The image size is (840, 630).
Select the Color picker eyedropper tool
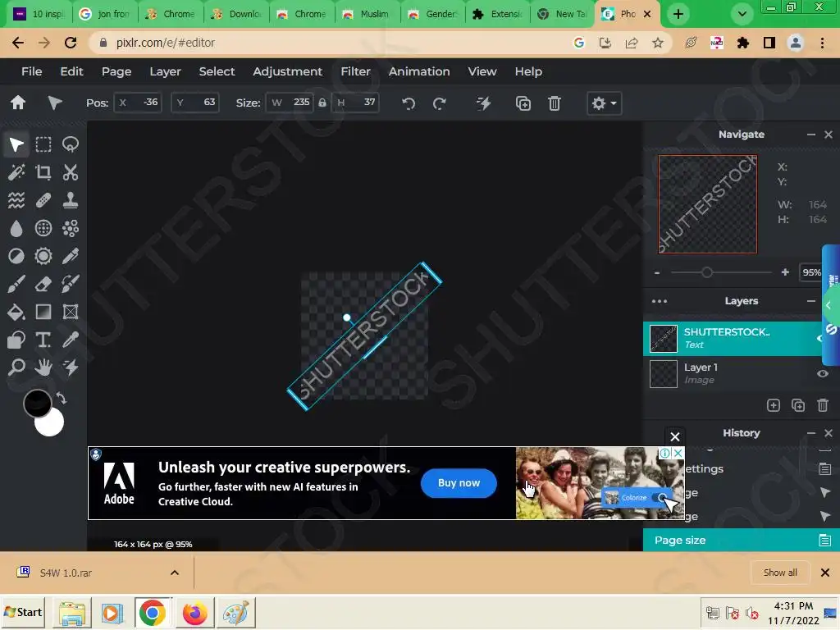point(71,340)
